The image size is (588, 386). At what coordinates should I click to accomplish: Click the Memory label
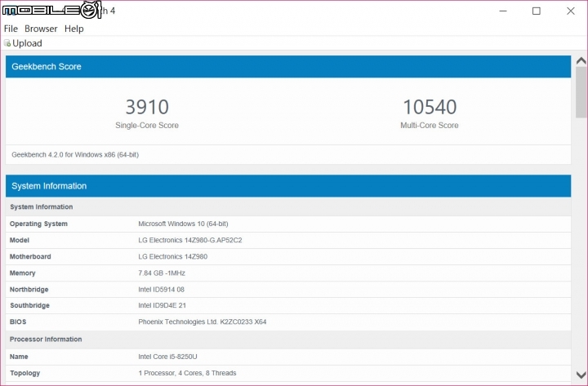23,273
